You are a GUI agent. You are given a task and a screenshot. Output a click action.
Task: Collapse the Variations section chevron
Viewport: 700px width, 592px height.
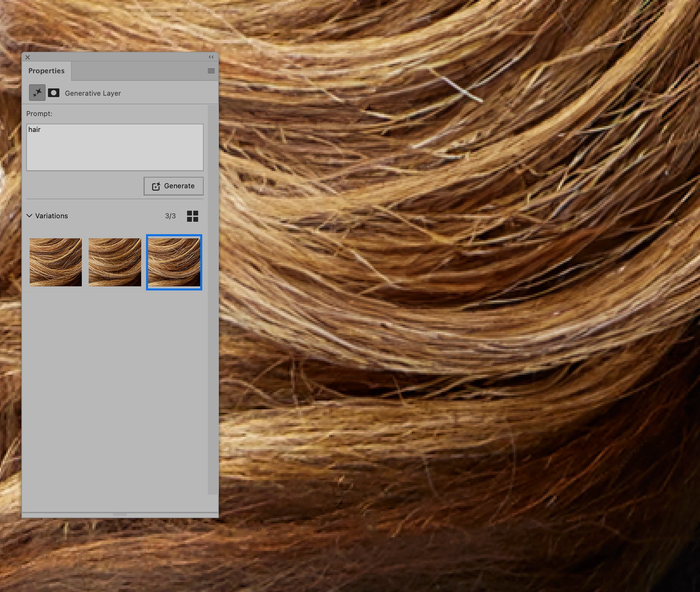click(29, 216)
